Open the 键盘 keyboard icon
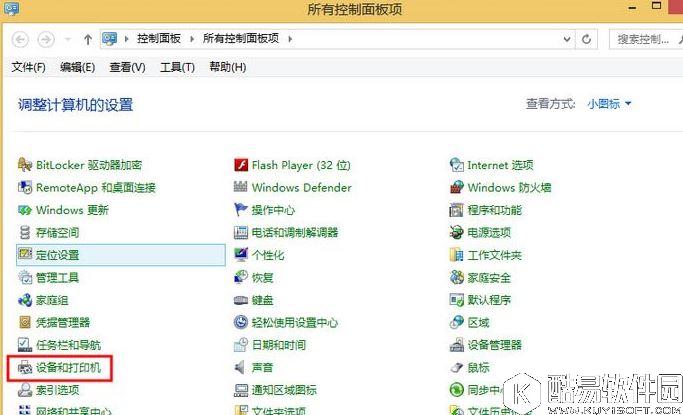 241,300
